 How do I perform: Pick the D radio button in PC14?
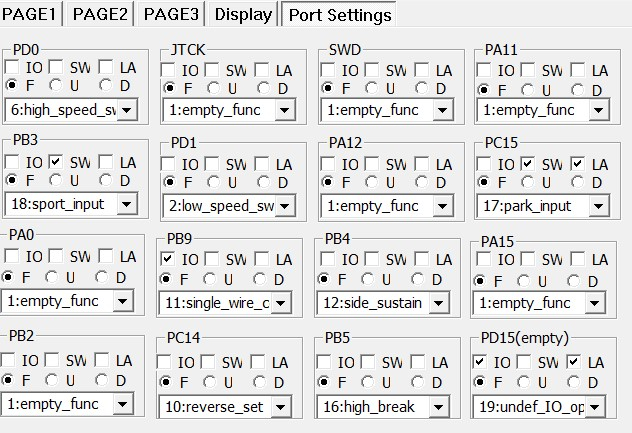click(x=260, y=382)
